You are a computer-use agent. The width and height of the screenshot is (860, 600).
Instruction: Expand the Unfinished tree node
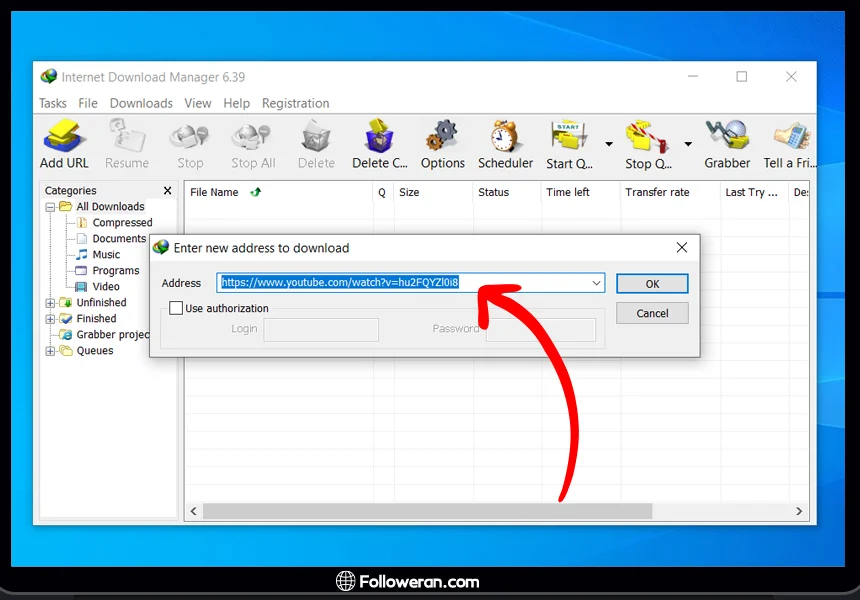click(x=50, y=303)
